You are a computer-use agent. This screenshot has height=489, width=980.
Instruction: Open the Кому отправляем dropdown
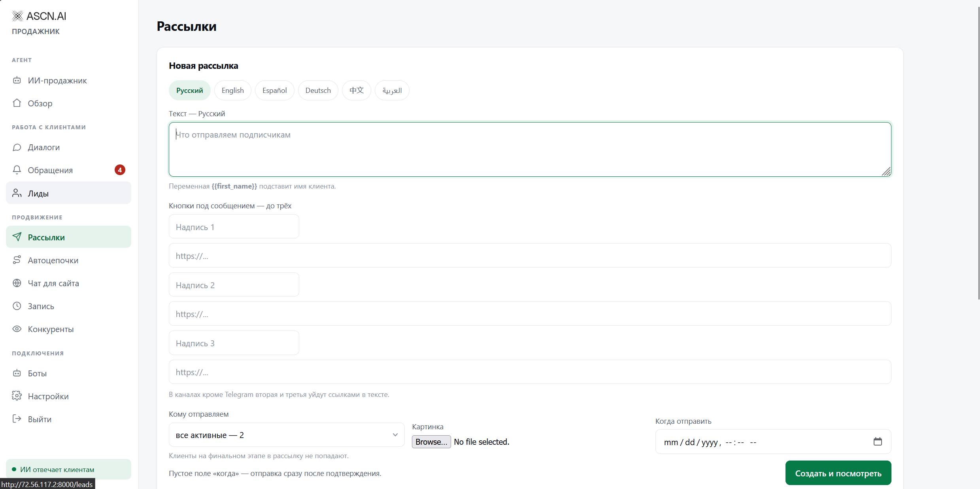tap(287, 435)
